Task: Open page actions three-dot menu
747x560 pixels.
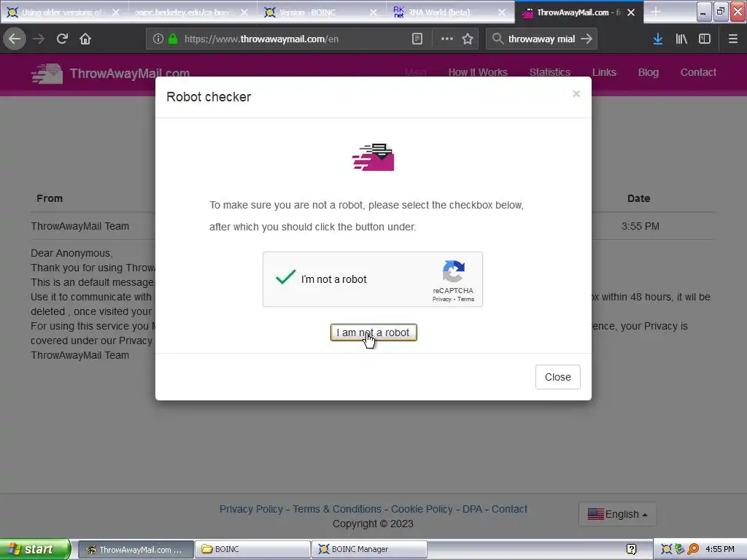Action: tap(447, 39)
